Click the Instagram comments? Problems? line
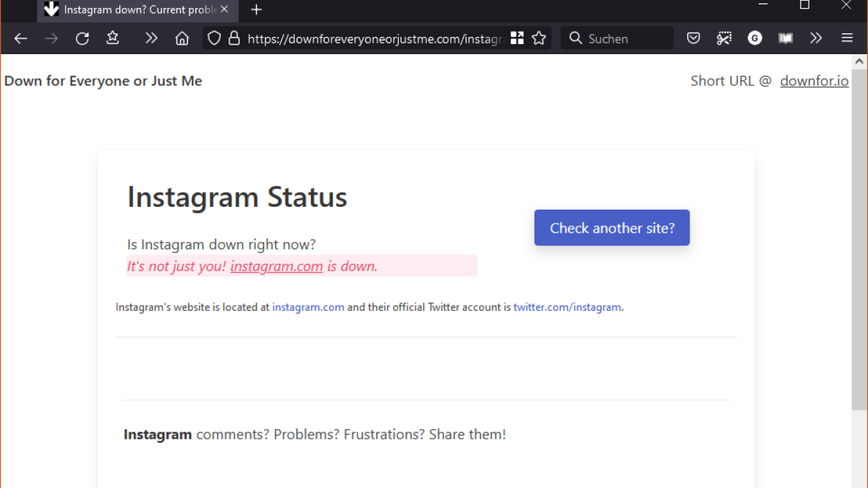This screenshot has width=868, height=488. 315,435
